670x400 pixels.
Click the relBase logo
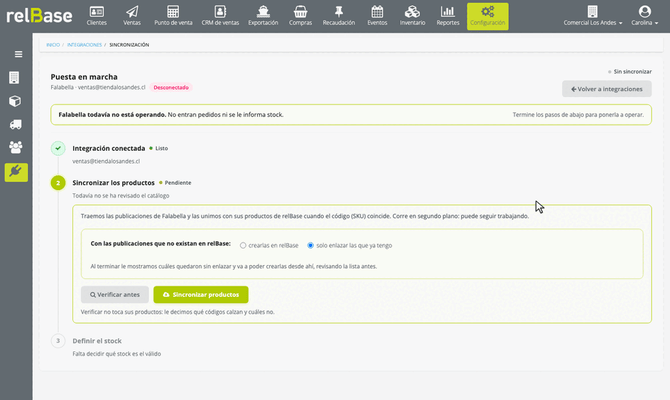(39, 16)
